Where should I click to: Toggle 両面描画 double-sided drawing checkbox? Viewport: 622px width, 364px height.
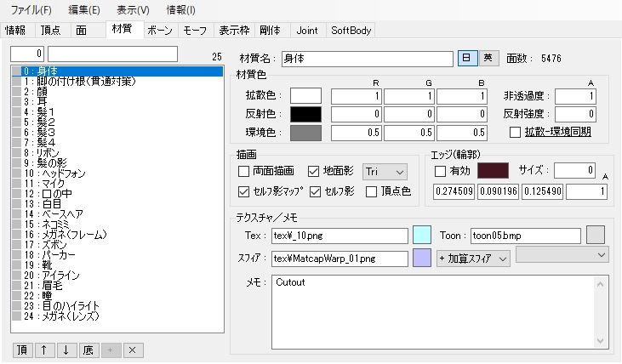pyautogui.click(x=243, y=171)
